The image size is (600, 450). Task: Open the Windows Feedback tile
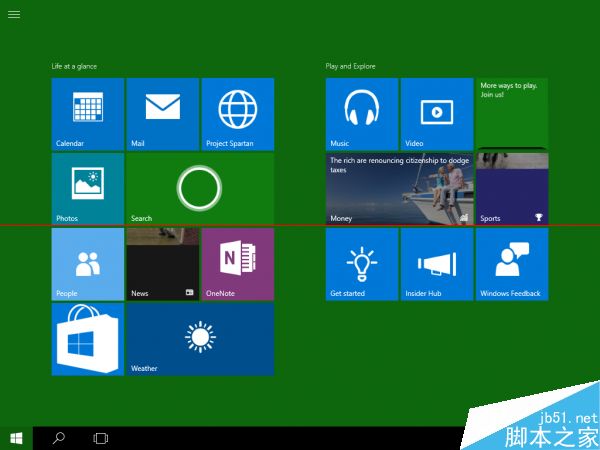point(512,264)
